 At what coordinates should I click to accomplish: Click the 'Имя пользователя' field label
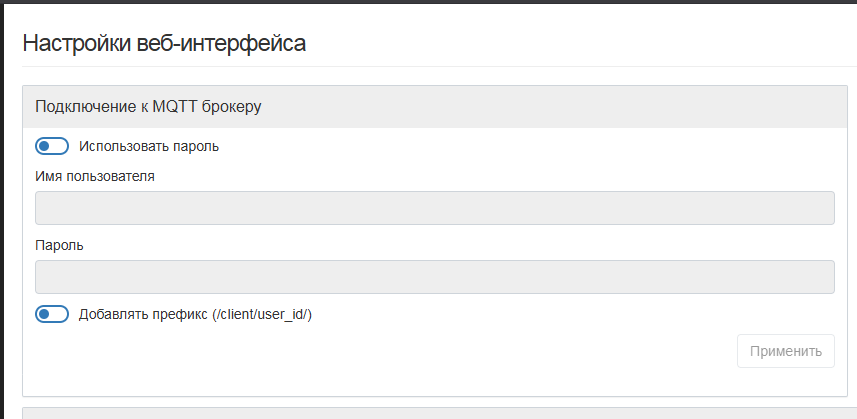click(x=95, y=176)
